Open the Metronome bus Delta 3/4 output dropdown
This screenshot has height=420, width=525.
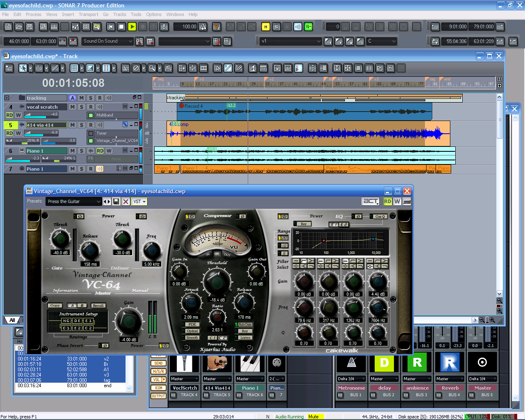pyautogui.click(x=352, y=379)
